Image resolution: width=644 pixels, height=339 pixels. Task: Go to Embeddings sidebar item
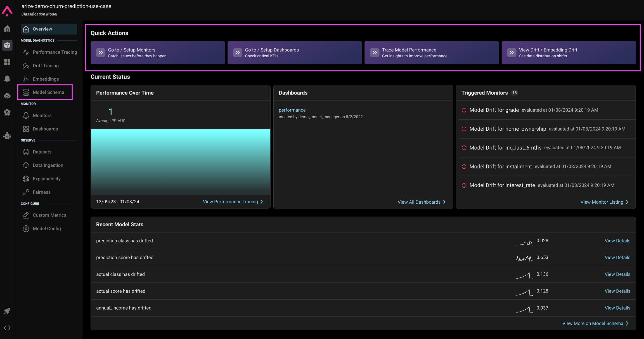(46, 79)
